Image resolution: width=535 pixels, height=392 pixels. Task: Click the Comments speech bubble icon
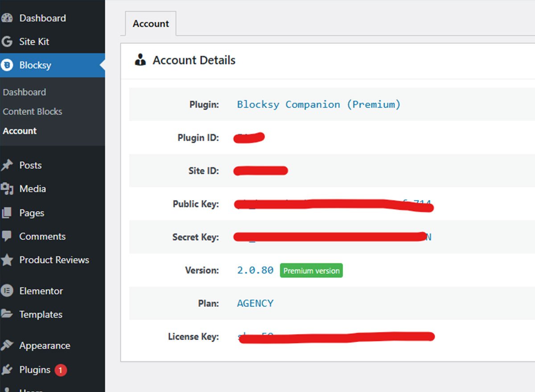(7, 237)
